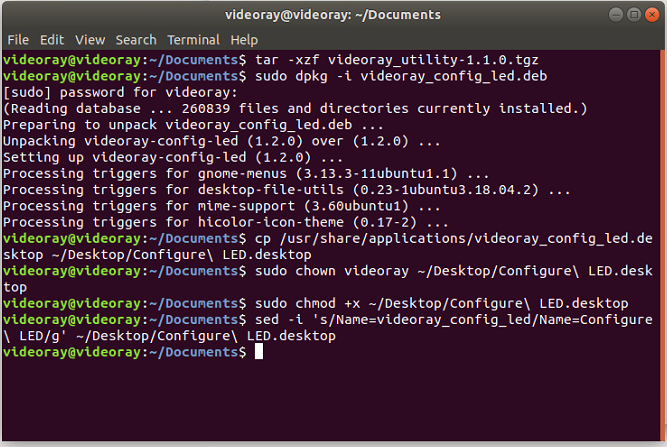Screen dimensions: 667x447
Task: Open the Help menu
Action: (x=244, y=40)
